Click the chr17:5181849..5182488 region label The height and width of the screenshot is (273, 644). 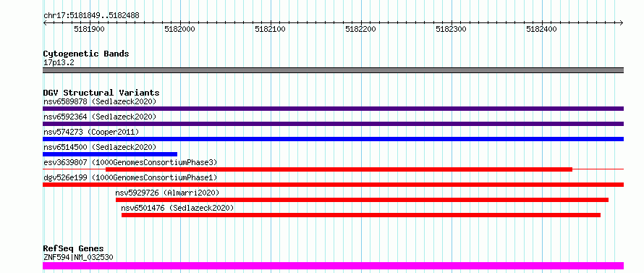[x=91, y=16]
